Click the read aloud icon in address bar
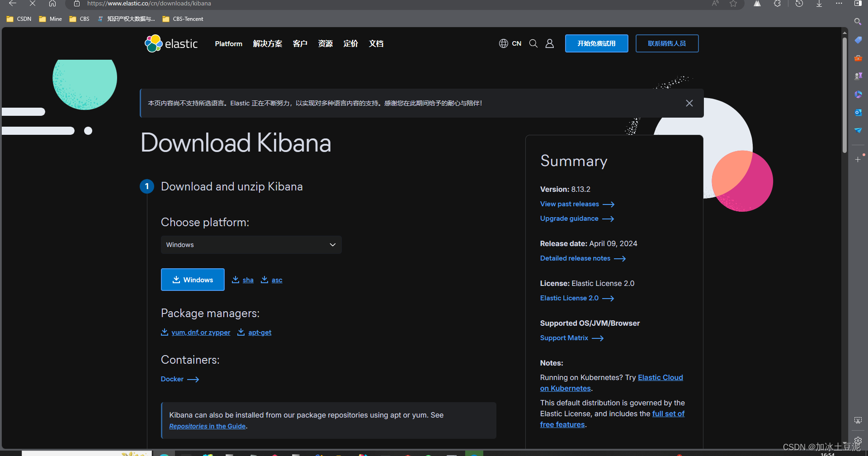 click(x=715, y=3)
